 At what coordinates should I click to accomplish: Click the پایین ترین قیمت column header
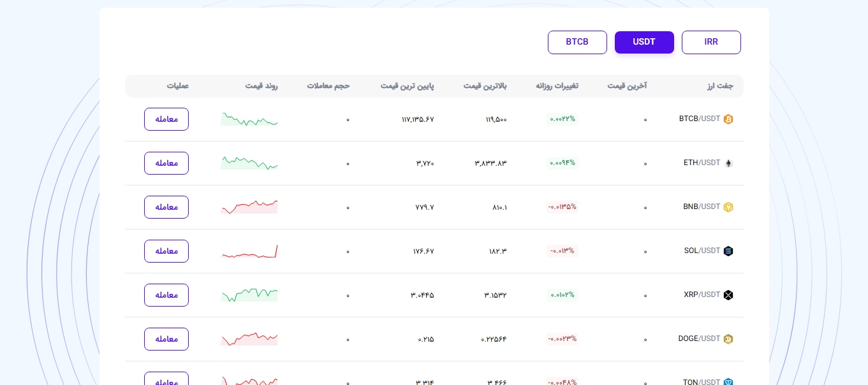(408, 86)
